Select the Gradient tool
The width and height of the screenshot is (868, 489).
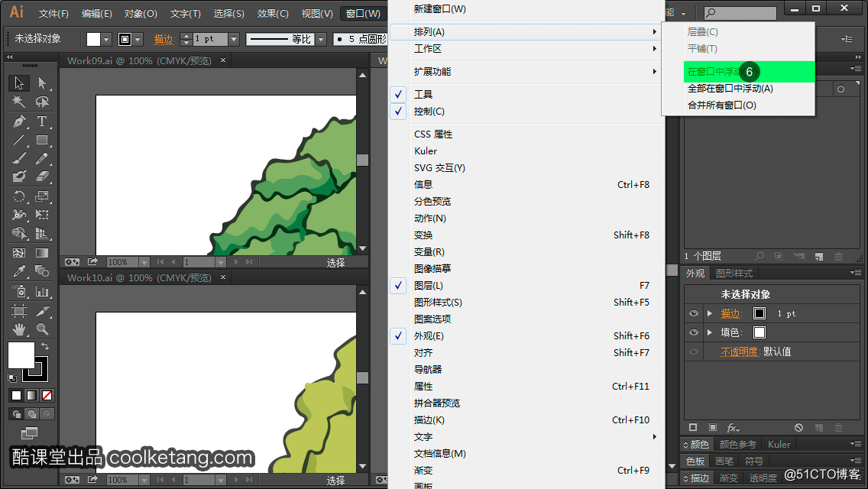[x=42, y=253]
